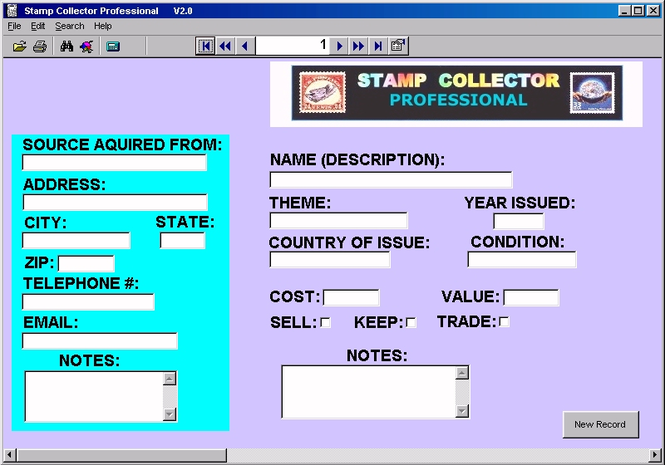
Task: Maximize the Stamp Collector window
Action: coord(638,11)
